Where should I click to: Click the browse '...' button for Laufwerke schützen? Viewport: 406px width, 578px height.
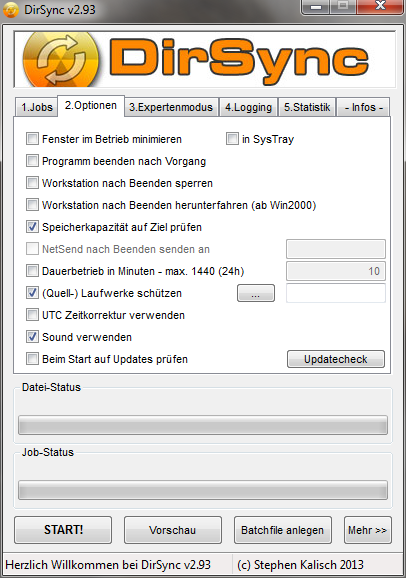pos(256,293)
